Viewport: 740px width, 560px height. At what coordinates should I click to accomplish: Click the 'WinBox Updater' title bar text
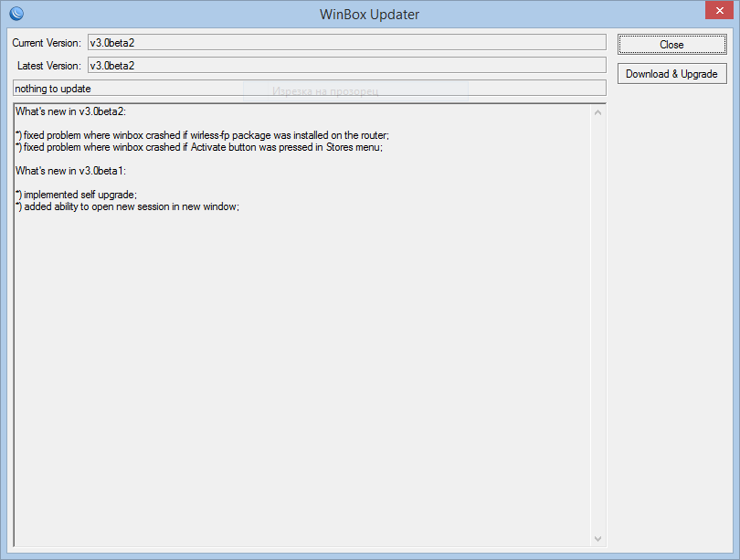click(370, 14)
